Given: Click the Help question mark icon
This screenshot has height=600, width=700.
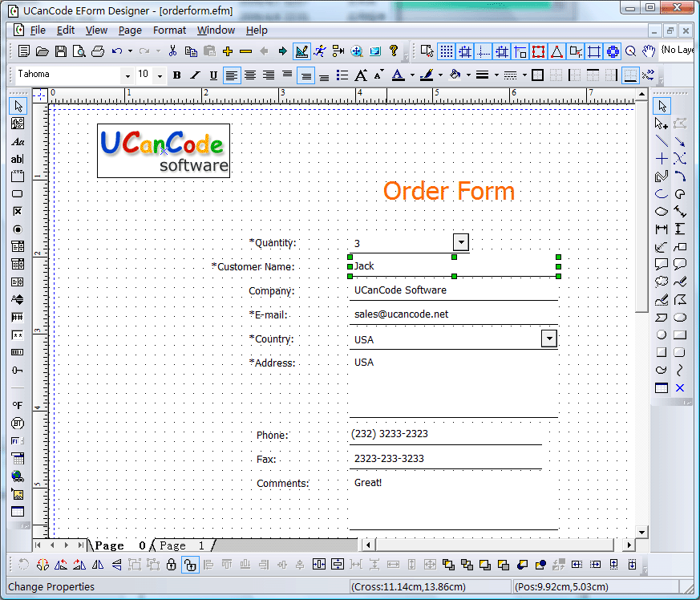Looking at the screenshot, I should [x=394, y=51].
